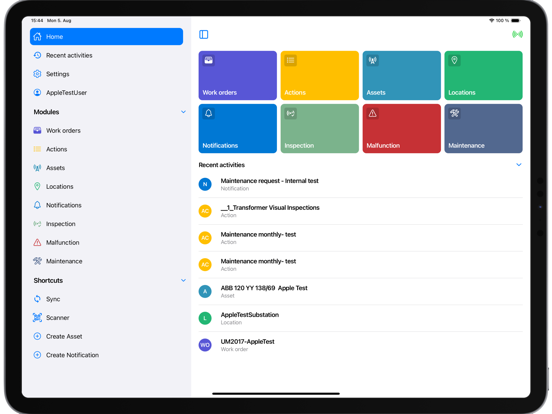
Task: Click the blue N notification avatar
Action: [205, 184]
